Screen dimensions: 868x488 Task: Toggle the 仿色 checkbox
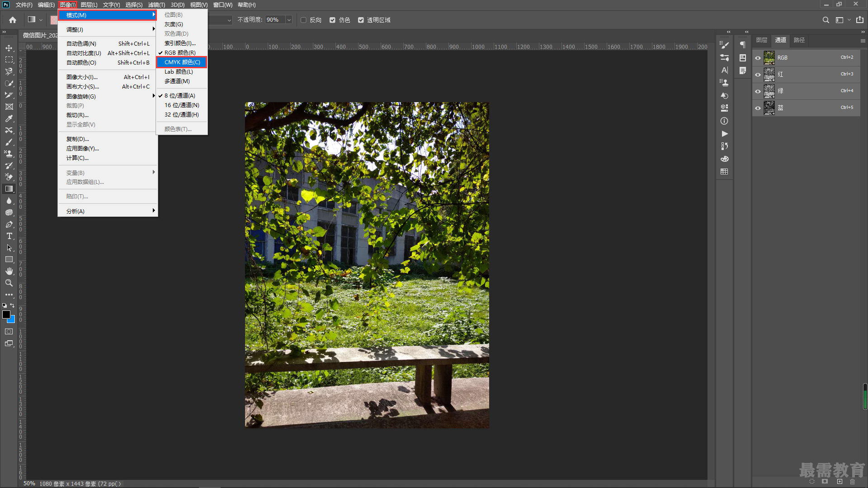coord(332,20)
